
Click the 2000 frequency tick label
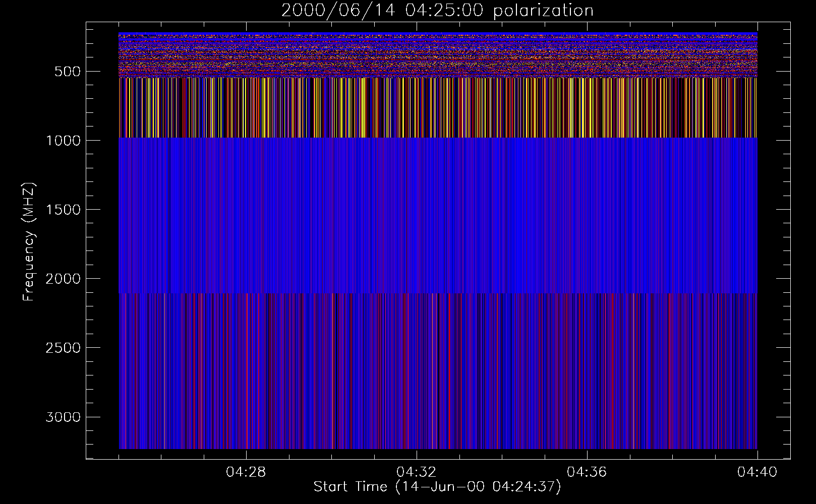click(63, 279)
